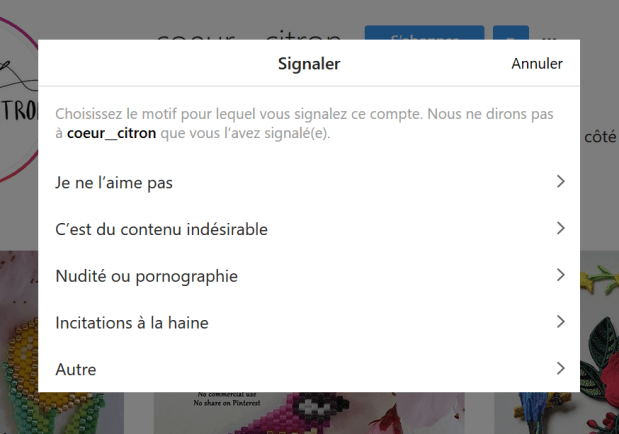Click the chevron beside Autre
This screenshot has height=434, width=619.
click(560, 369)
